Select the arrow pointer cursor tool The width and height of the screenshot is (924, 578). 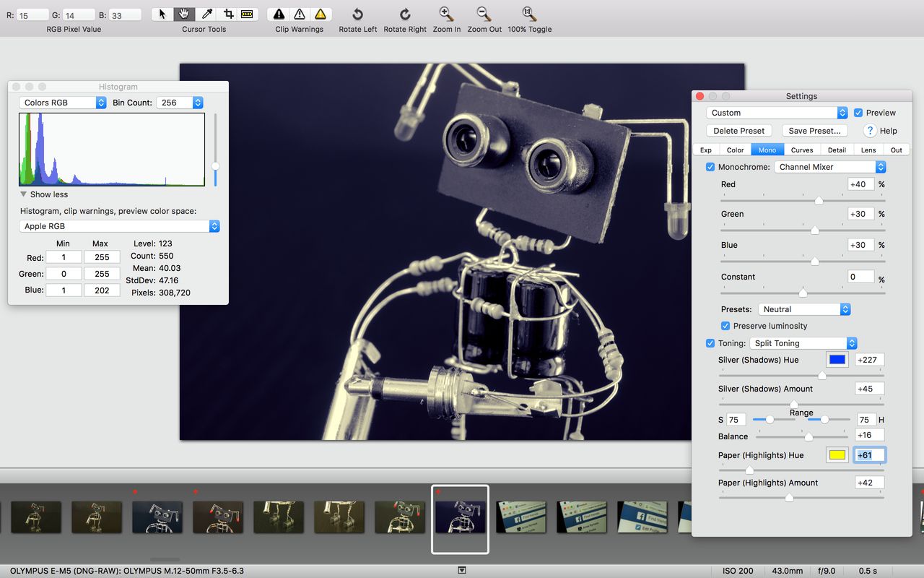pos(162,14)
